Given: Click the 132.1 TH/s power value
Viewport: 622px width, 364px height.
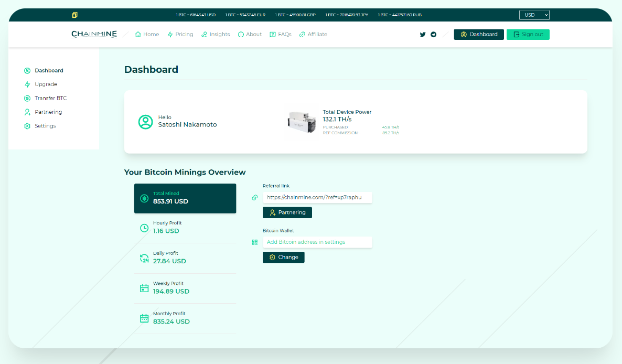Looking at the screenshot, I should tap(337, 120).
